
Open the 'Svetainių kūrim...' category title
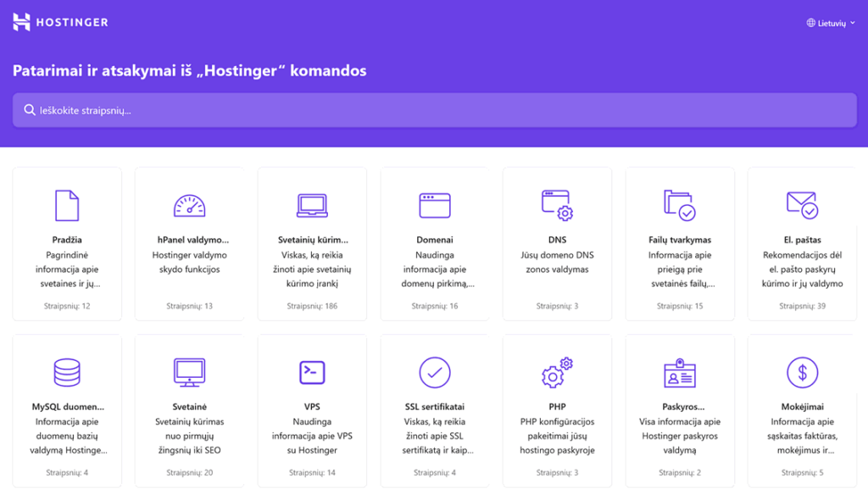tap(313, 240)
